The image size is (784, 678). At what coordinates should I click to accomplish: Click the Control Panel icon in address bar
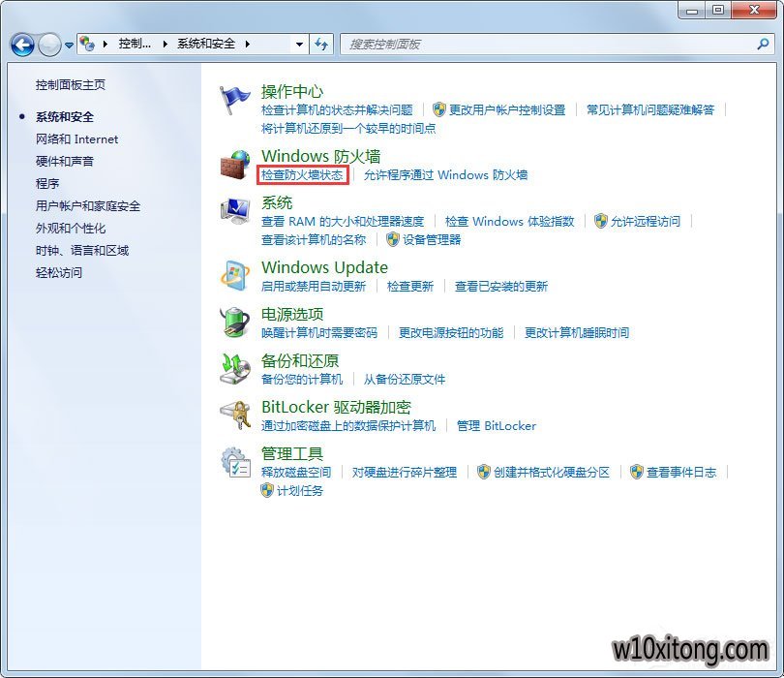click(x=87, y=44)
